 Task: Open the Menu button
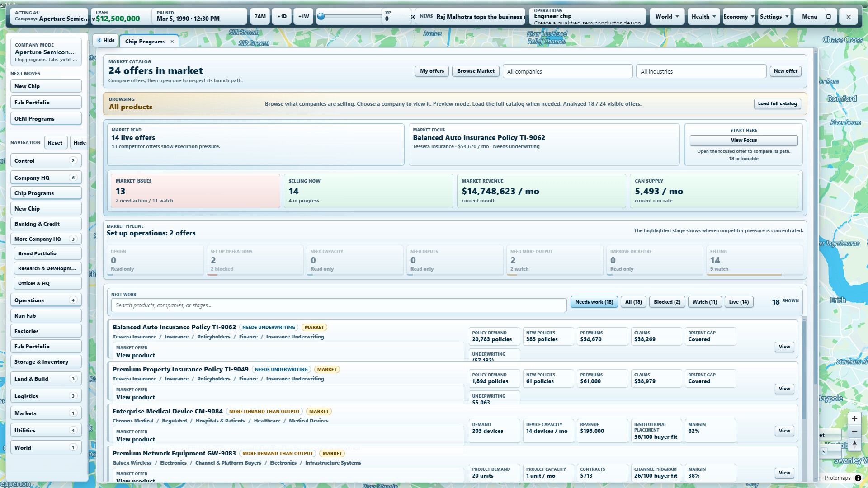(809, 17)
